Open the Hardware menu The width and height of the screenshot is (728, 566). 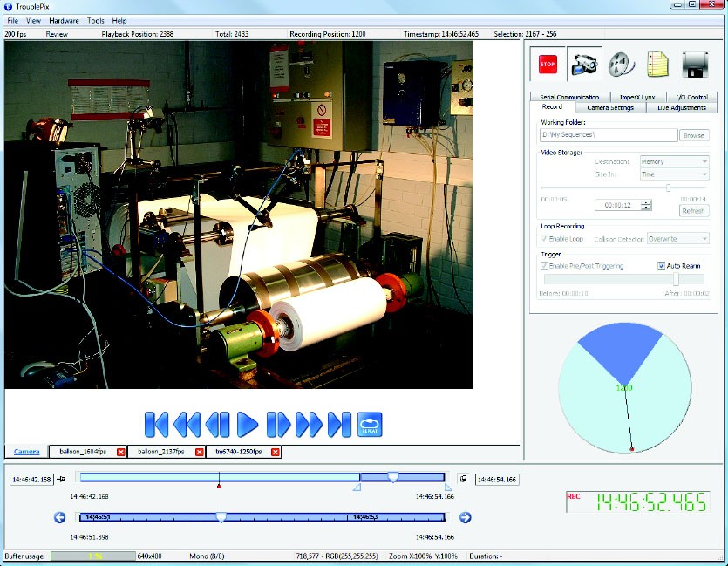pyautogui.click(x=64, y=20)
